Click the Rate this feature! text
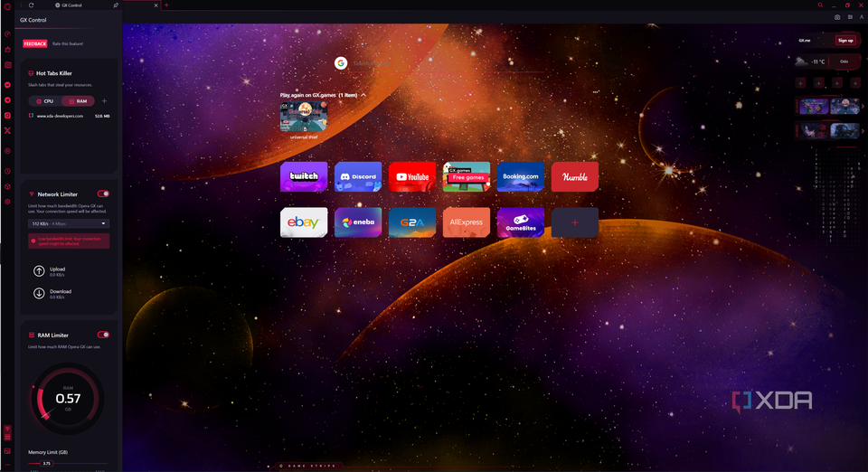Screen dimensions: 868x472 coord(68,43)
